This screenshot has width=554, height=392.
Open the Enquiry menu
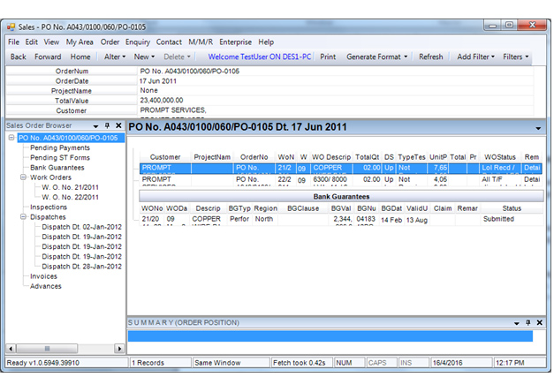tap(137, 41)
